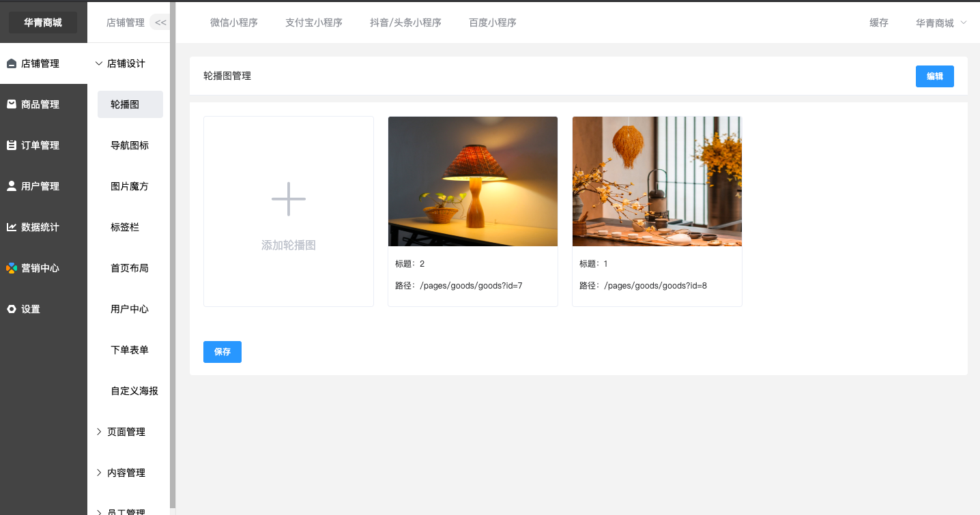
Task: Expand the 员工管理 section
Action: click(x=100, y=512)
